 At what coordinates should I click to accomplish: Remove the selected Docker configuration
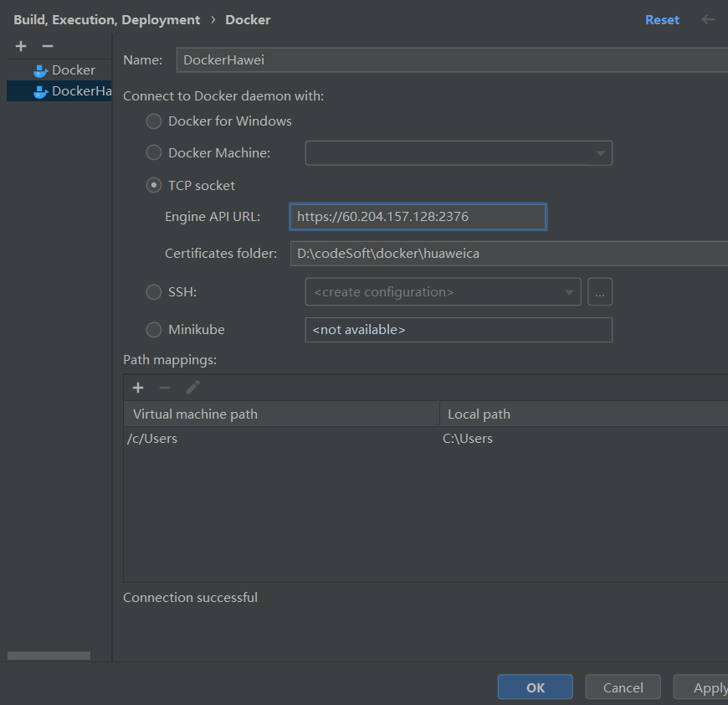point(48,46)
